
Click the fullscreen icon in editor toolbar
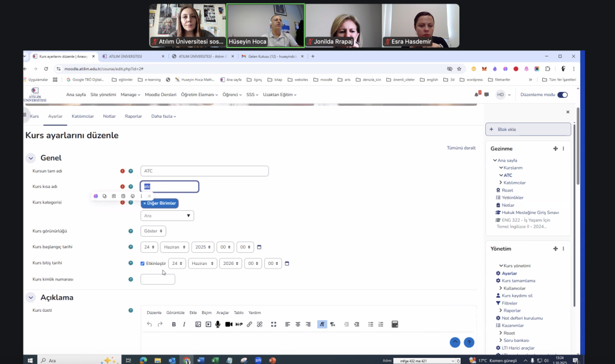coord(273,324)
